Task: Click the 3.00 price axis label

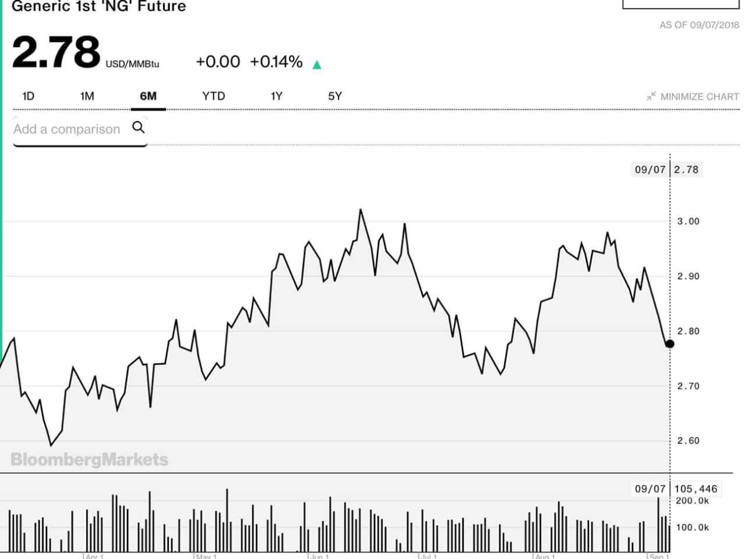Action: click(688, 221)
